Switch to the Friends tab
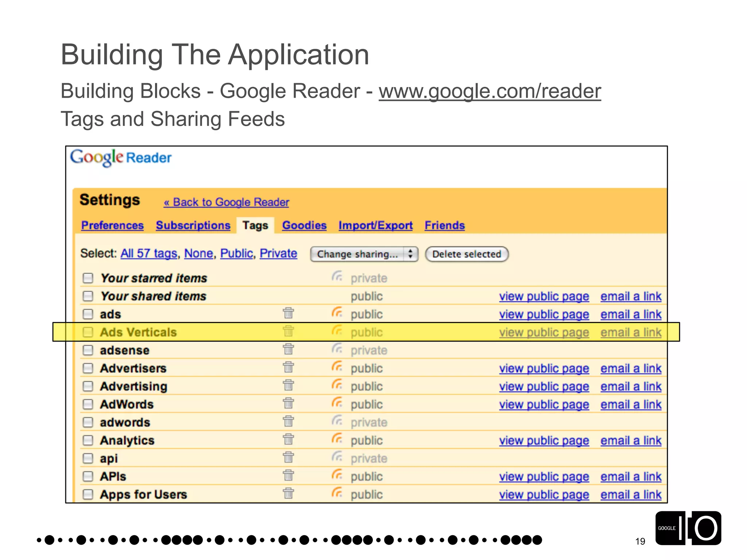The image size is (747, 560). 445,225
